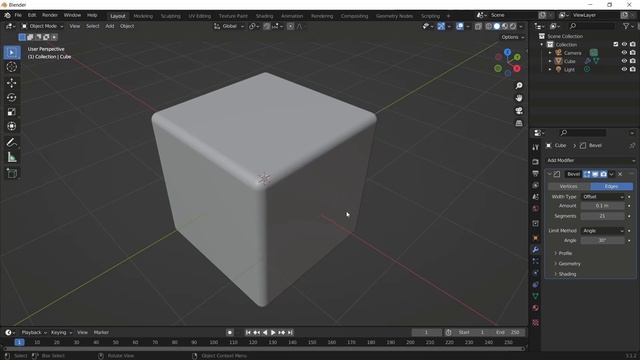Adjust the bevel Segments slider field
Image resolution: width=640 pixels, height=360 pixels.
coord(602,216)
